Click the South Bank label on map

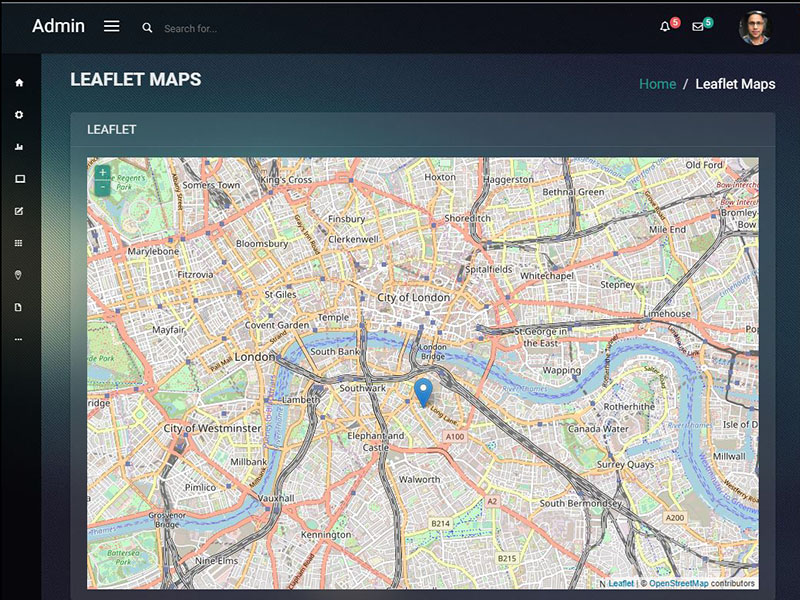point(335,352)
